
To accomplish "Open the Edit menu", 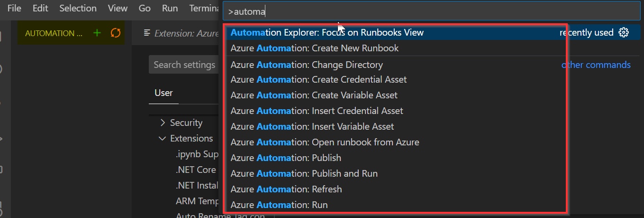I will click(x=40, y=8).
